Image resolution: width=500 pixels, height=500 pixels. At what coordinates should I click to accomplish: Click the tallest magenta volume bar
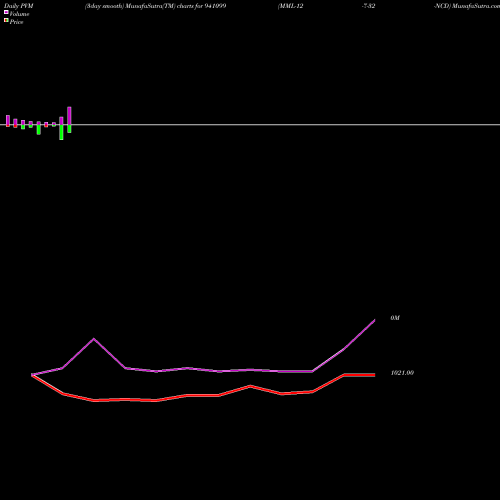pos(69,116)
